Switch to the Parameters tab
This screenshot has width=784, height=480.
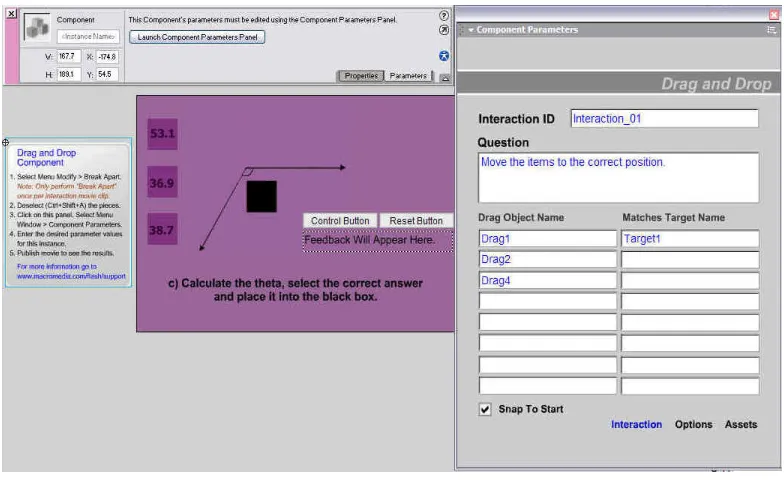click(408, 76)
